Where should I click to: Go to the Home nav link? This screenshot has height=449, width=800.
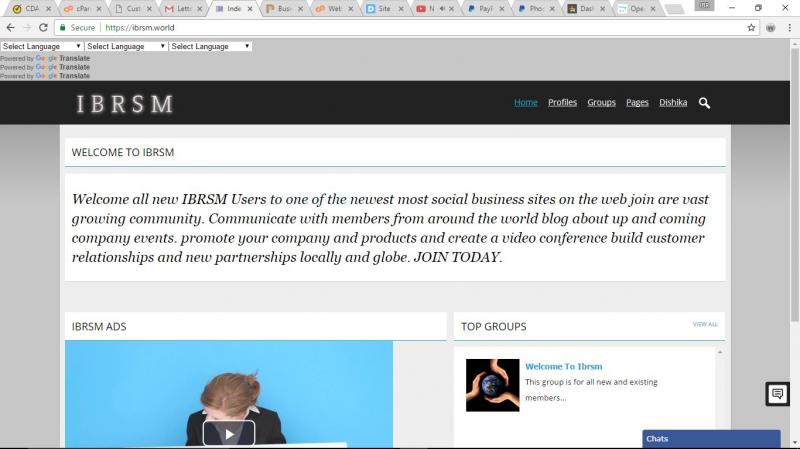[526, 103]
